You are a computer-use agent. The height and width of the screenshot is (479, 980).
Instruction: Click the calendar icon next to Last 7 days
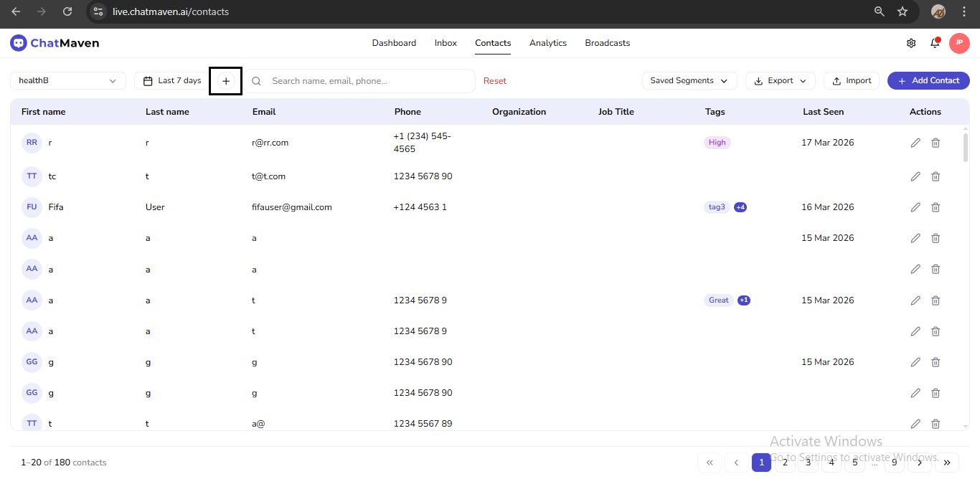coord(148,80)
